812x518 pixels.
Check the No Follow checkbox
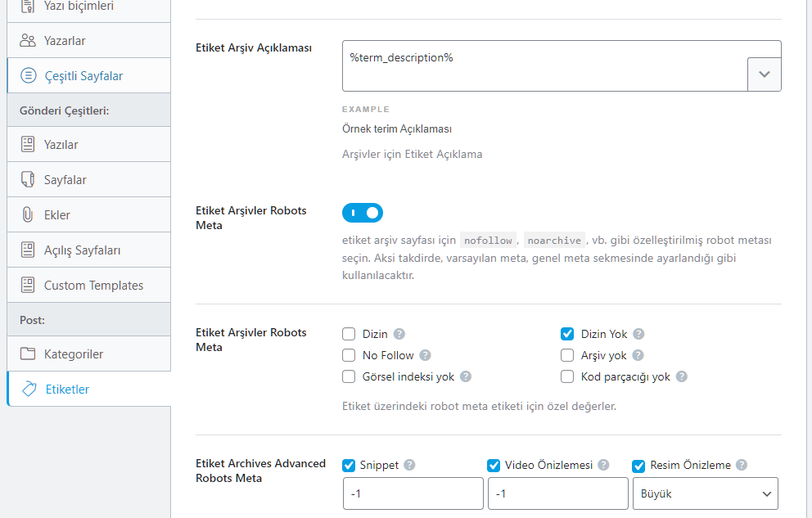coord(349,355)
